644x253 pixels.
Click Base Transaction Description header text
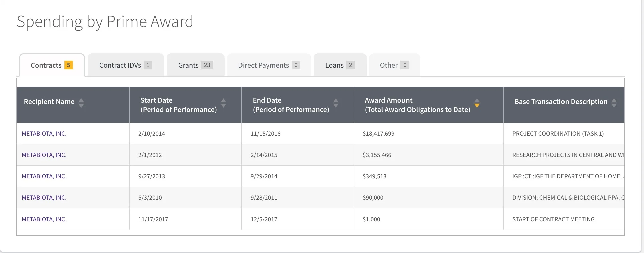coord(561,102)
